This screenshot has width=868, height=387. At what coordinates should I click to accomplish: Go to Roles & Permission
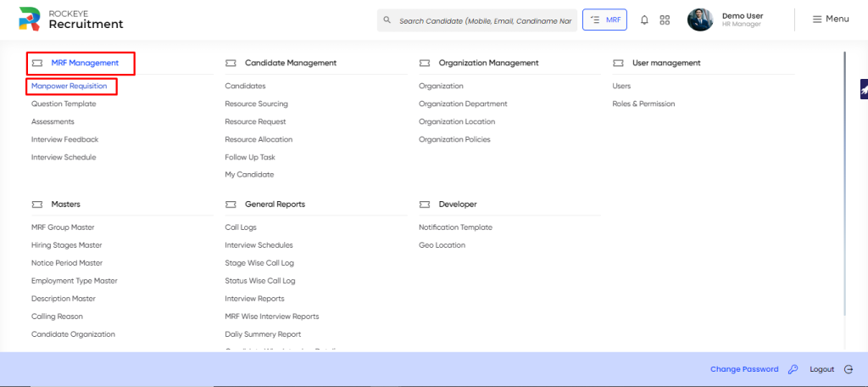(643, 104)
